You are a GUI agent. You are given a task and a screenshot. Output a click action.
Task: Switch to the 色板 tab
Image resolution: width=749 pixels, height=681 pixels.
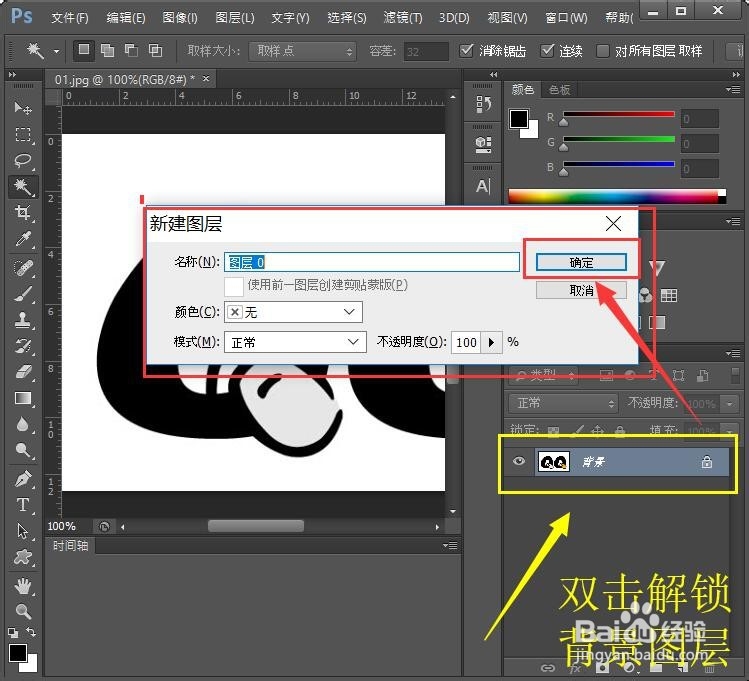click(559, 89)
